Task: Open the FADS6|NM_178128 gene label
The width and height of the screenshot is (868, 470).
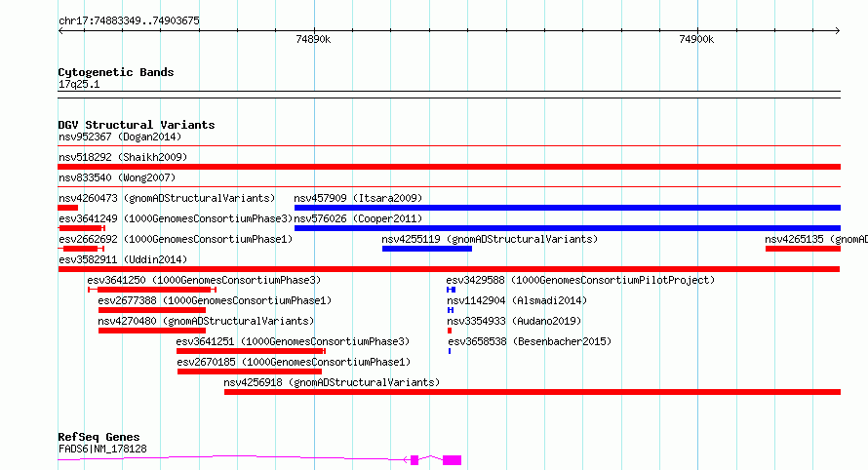Action: click(x=102, y=449)
